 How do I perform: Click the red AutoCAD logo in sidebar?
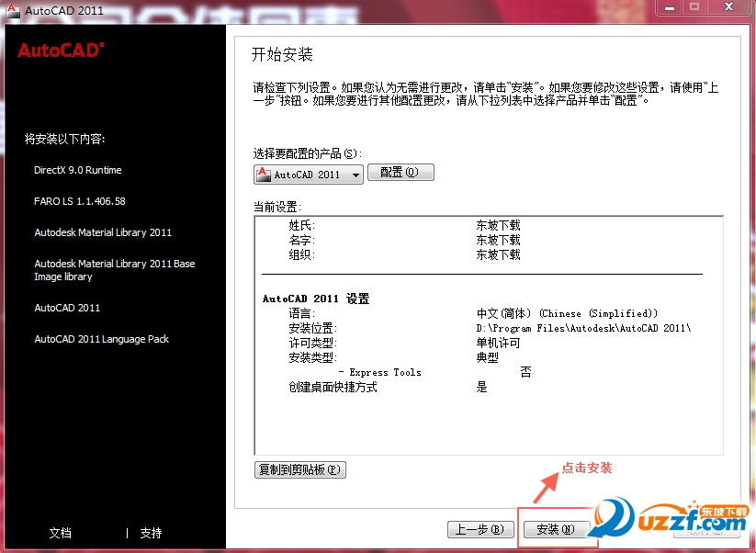point(61,51)
